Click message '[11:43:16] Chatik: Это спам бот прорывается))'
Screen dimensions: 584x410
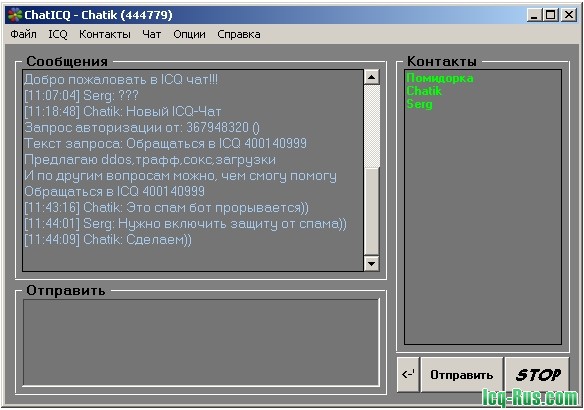(x=166, y=207)
